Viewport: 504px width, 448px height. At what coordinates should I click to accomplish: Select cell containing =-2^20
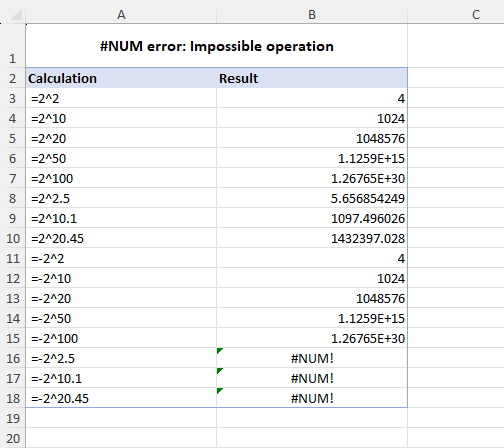[x=121, y=298]
